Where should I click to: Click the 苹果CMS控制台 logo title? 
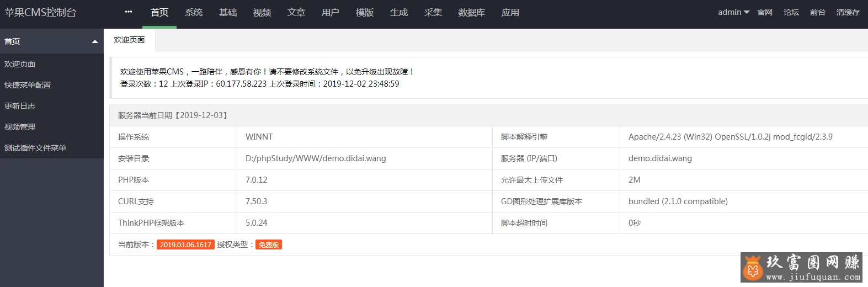40,12
